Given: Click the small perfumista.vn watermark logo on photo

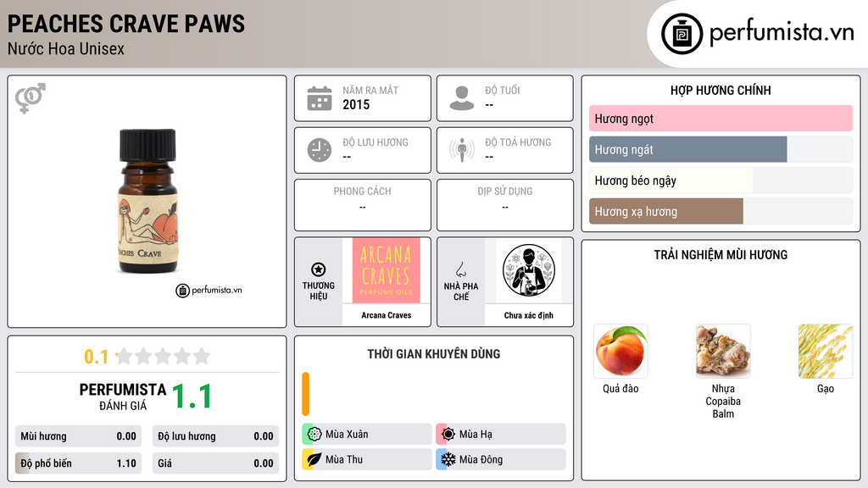Looking at the screenshot, I should pos(209,290).
